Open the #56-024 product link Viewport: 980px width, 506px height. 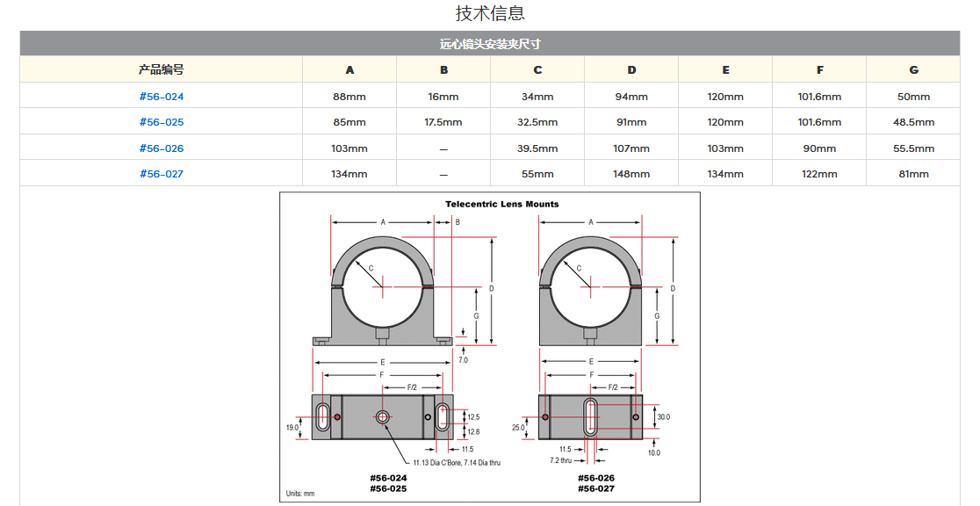(x=162, y=97)
